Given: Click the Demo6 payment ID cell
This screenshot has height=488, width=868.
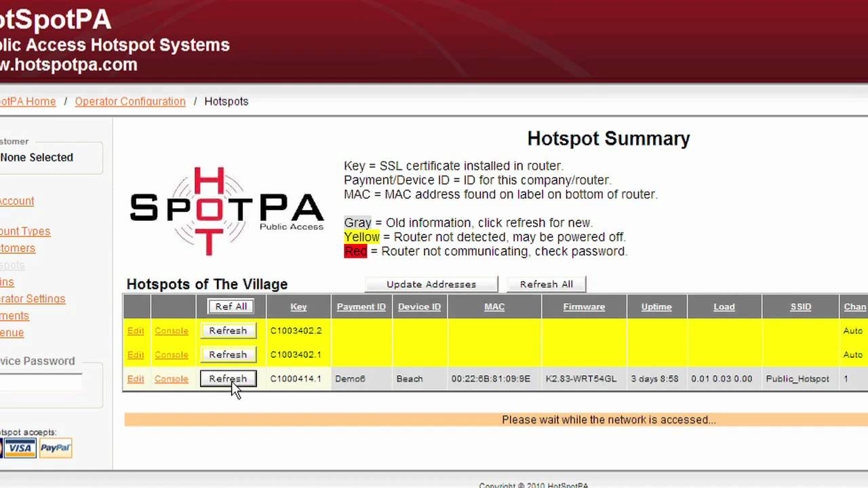Looking at the screenshot, I should [350, 379].
